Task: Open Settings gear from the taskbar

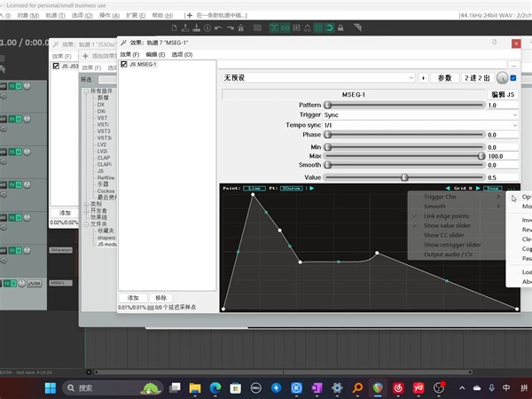Action: 337,387
